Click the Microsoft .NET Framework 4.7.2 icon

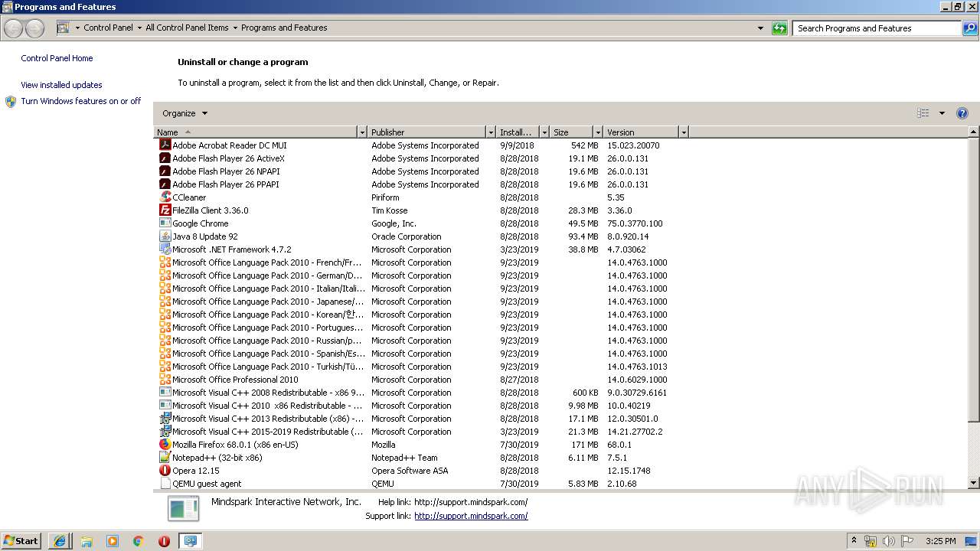click(165, 249)
